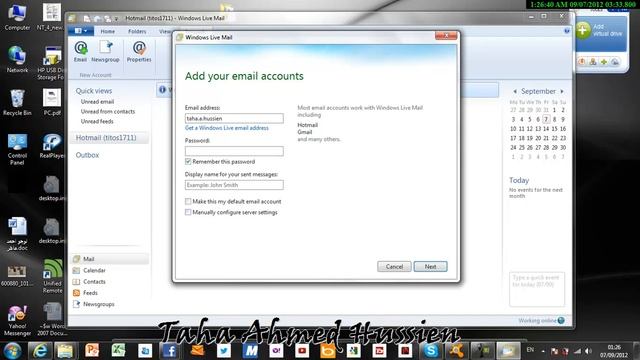Select date 15 in September calendar
Screen dimensions: 640x360
pos(554,129)
